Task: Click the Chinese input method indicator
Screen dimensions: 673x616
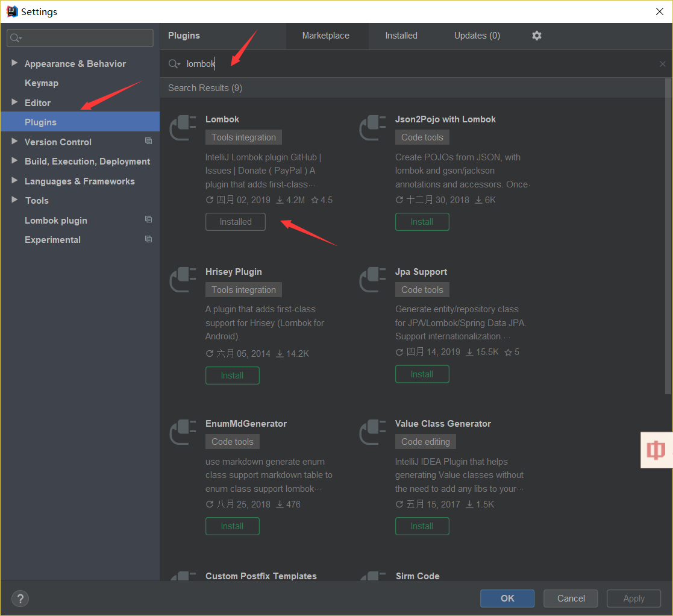Action: pyautogui.click(x=656, y=450)
